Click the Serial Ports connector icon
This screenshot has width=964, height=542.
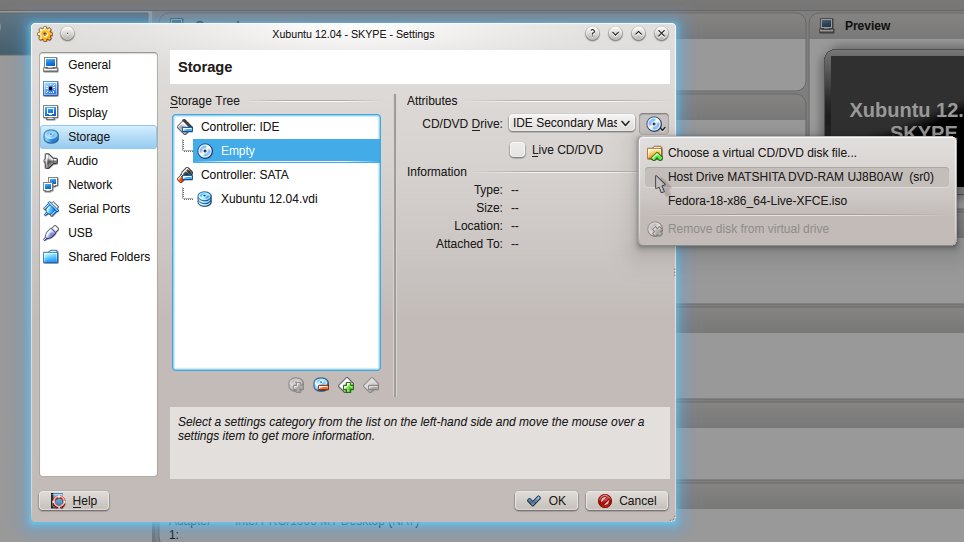[x=51, y=208]
